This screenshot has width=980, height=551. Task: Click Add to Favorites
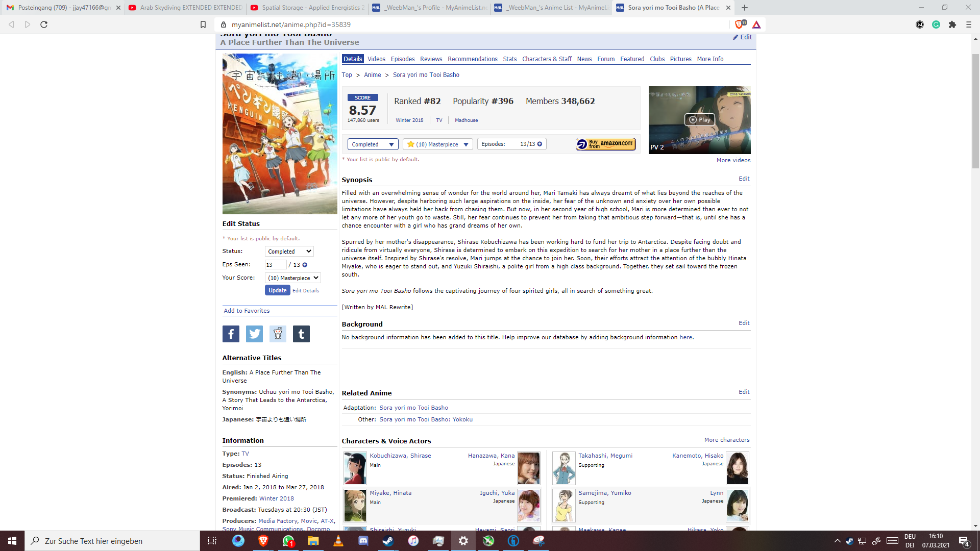[x=247, y=311]
